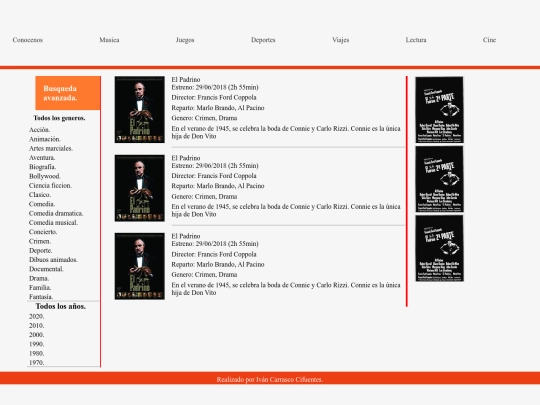Open the Viajes section
Screen dimensions: 540x405
[x=341, y=40]
